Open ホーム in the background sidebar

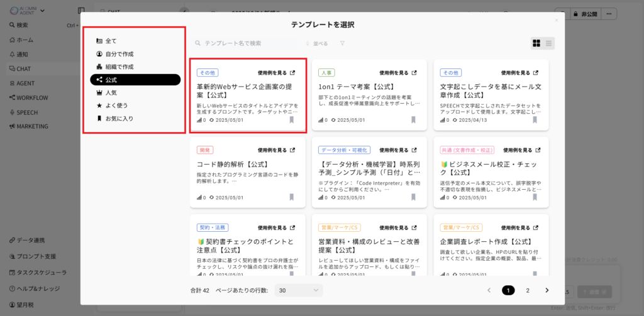(21, 40)
